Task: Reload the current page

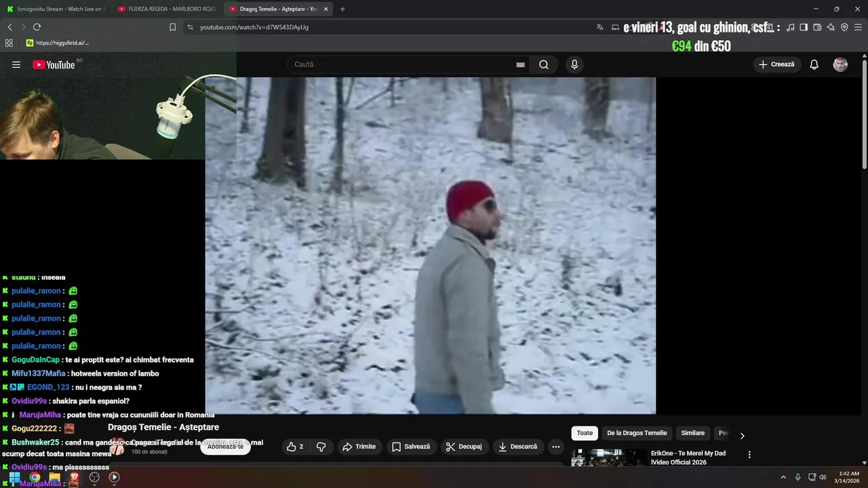Action: (x=37, y=27)
